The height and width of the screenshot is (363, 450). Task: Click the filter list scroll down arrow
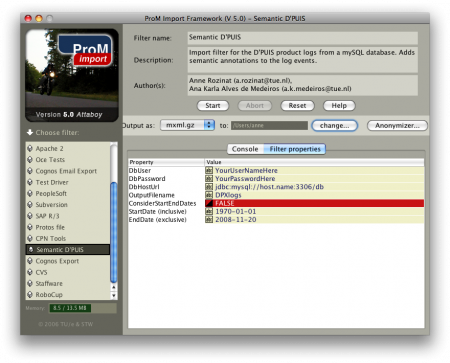point(114,295)
